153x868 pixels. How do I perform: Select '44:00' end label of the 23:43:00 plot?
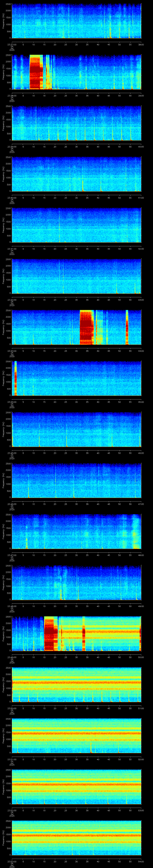pyautogui.click(x=141, y=351)
